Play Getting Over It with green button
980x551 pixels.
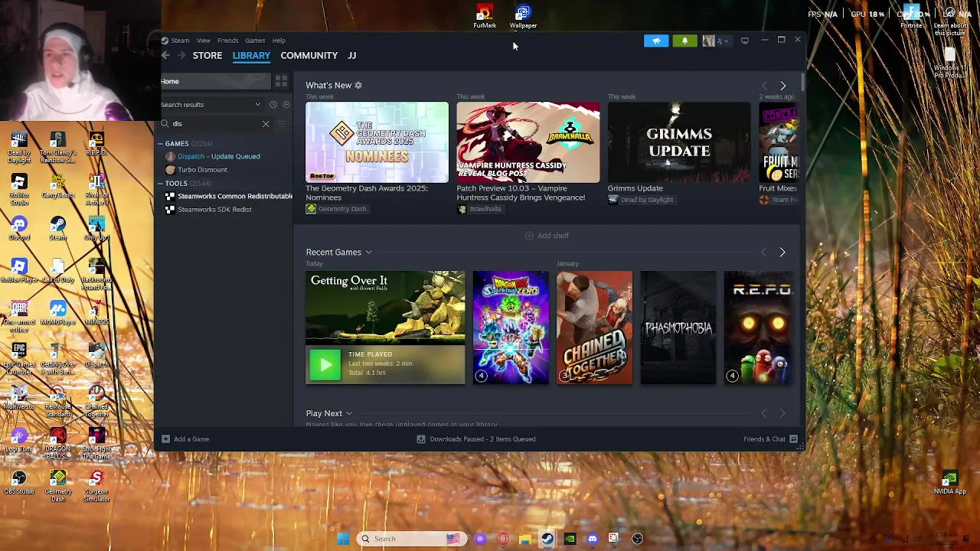pos(325,364)
